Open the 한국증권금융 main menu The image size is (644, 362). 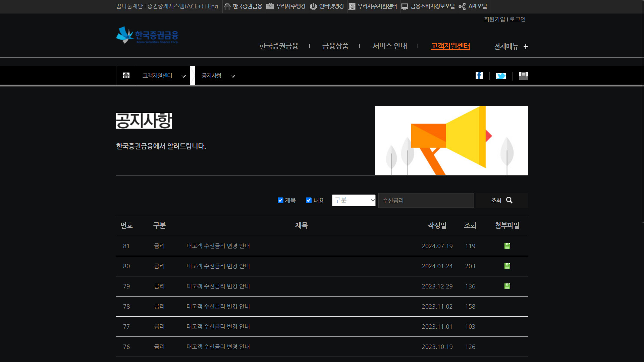click(279, 46)
